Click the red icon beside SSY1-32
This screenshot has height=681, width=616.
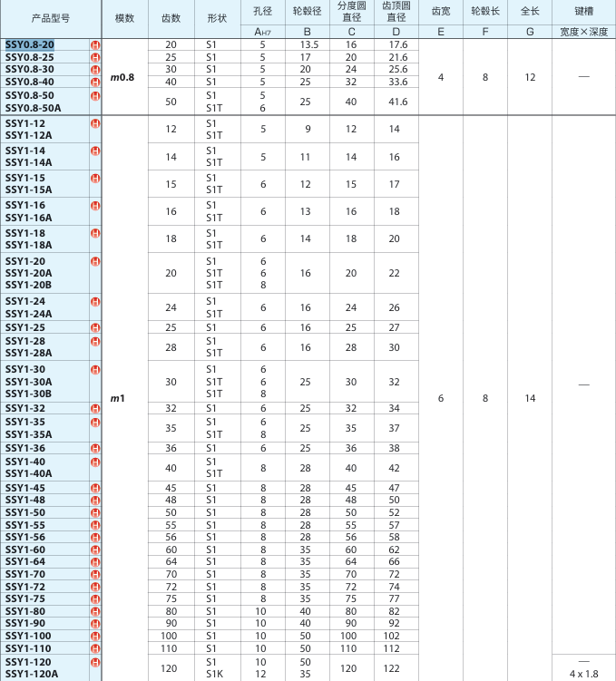(x=95, y=408)
